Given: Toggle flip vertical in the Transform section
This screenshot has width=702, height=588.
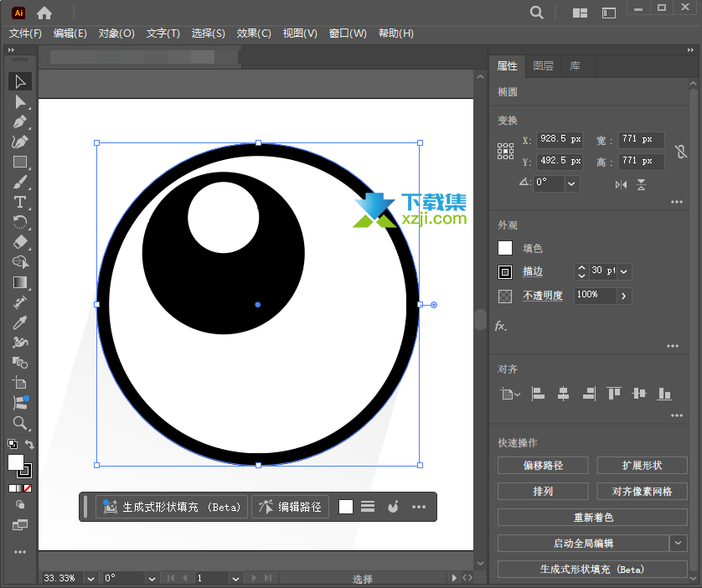Looking at the screenshot, I should 641,183.
